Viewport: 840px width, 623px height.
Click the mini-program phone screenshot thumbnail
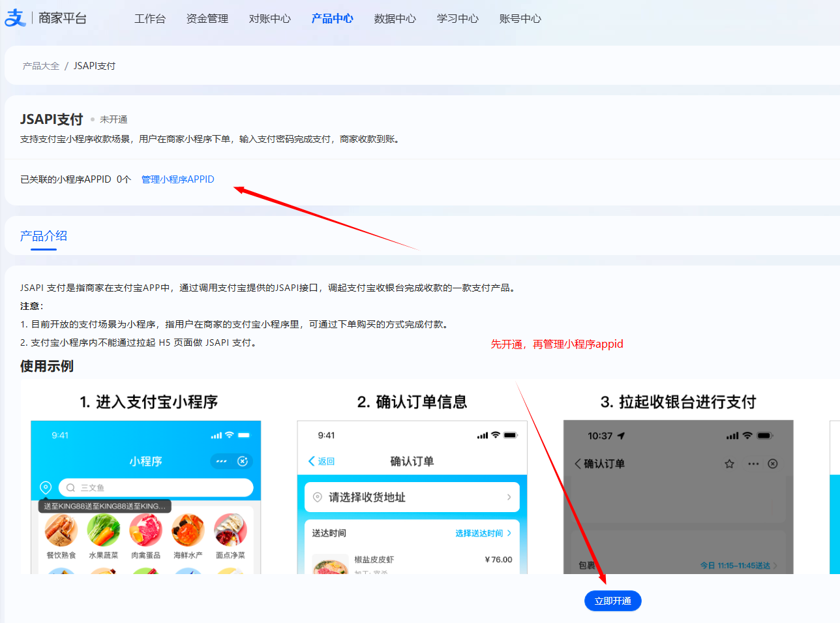[146, 497]
